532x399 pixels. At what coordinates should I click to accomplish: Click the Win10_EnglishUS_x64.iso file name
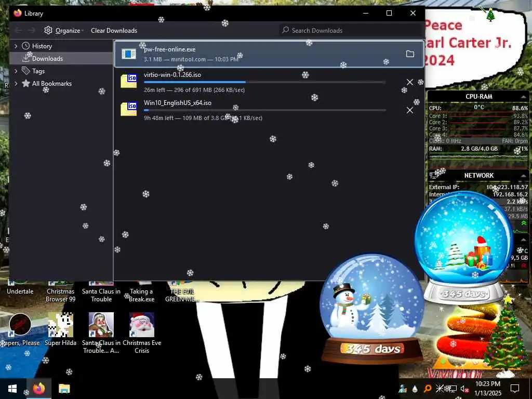click(178, 103)
